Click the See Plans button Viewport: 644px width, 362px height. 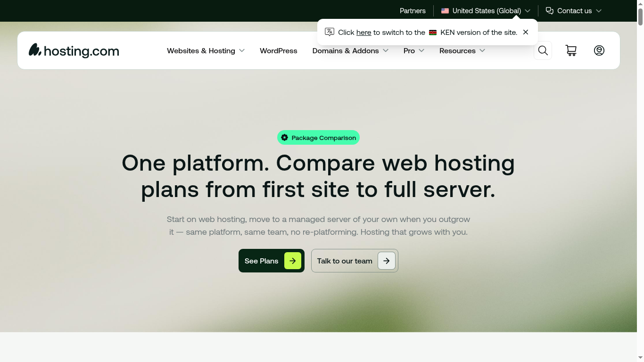[272, 261]
